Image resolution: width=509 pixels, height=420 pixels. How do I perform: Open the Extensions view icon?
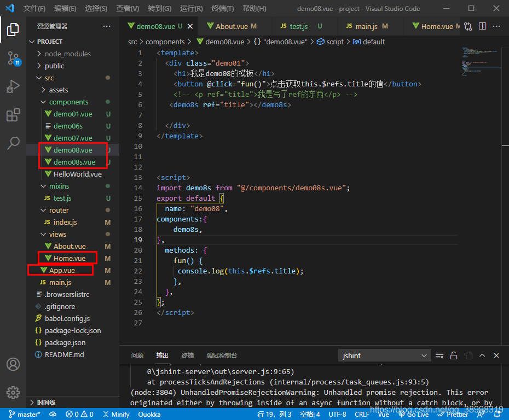click(x=13, y=115)
